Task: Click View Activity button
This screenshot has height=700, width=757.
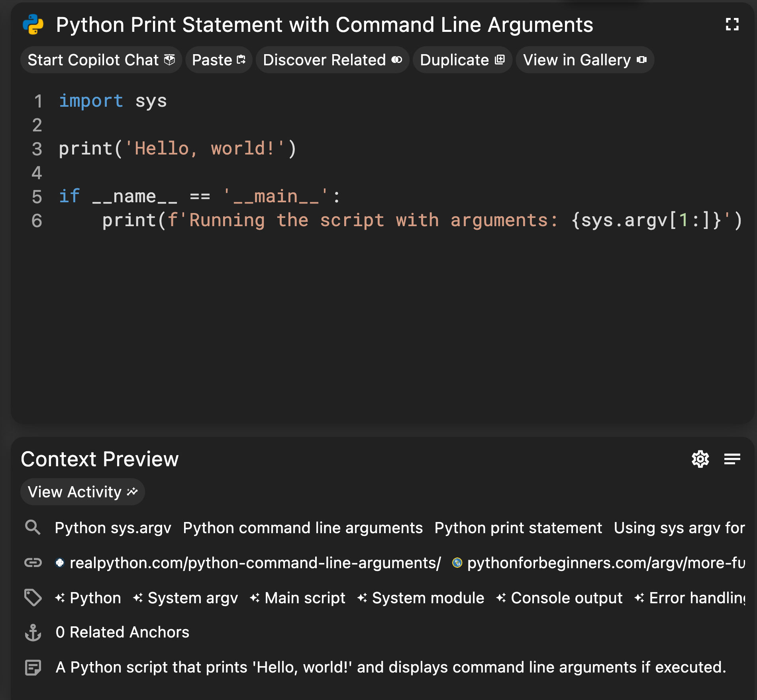Action: [82, 492]
